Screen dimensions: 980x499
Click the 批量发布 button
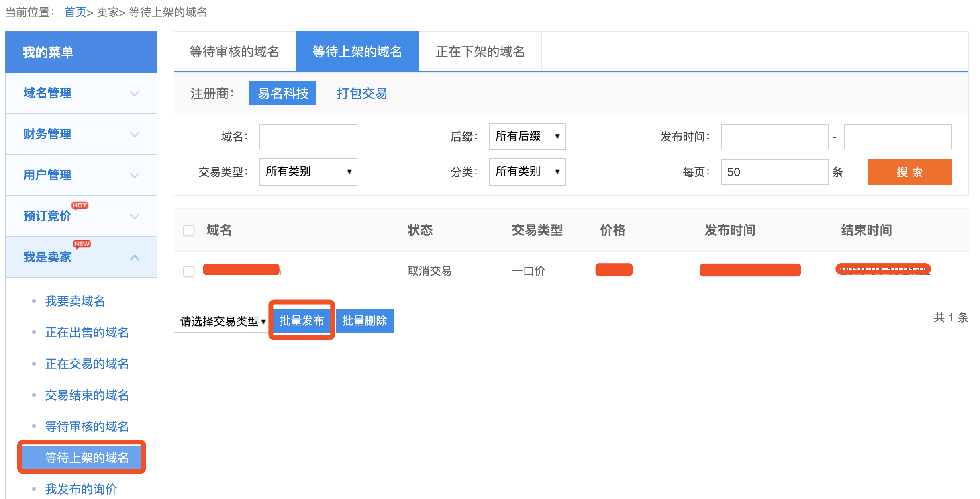[x=301, y=320]
